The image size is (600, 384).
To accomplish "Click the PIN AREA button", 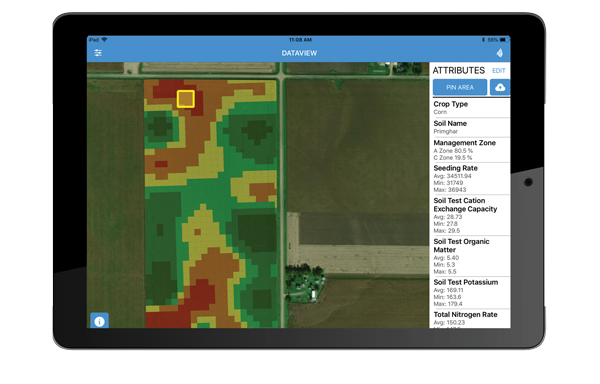I will click(460, 88).
